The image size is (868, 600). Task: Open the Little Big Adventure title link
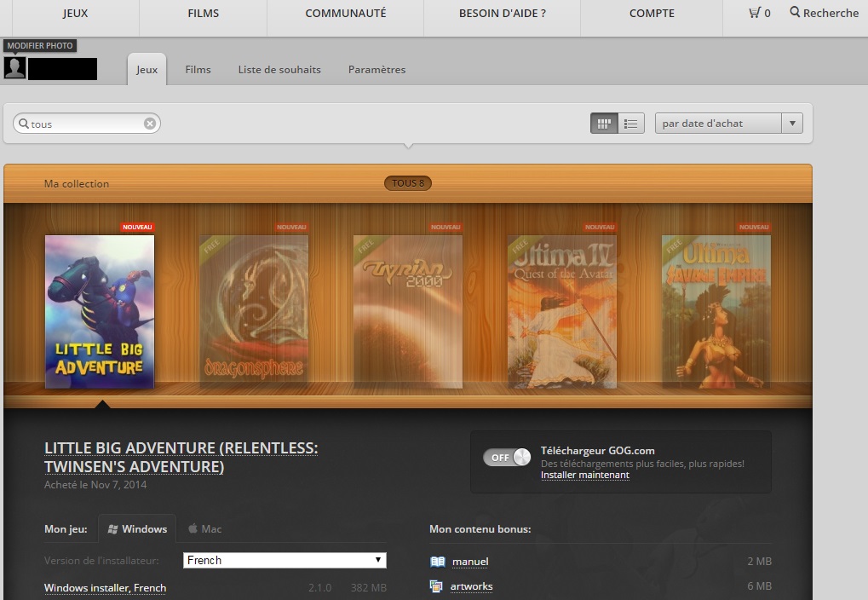[181, 447]
